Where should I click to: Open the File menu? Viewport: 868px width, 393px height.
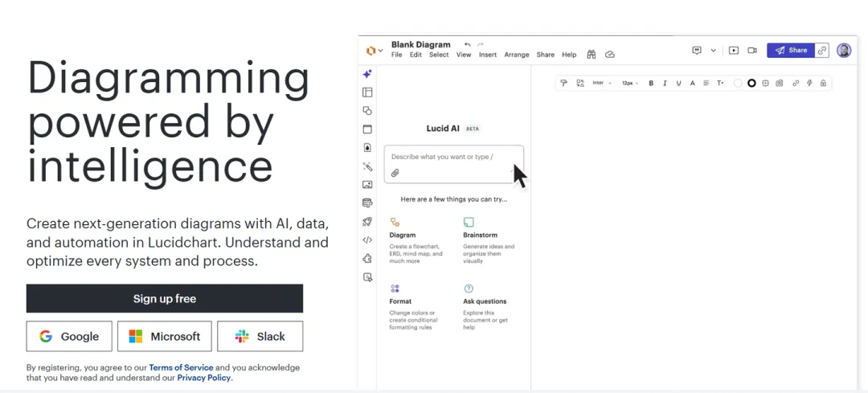point(396,55)
